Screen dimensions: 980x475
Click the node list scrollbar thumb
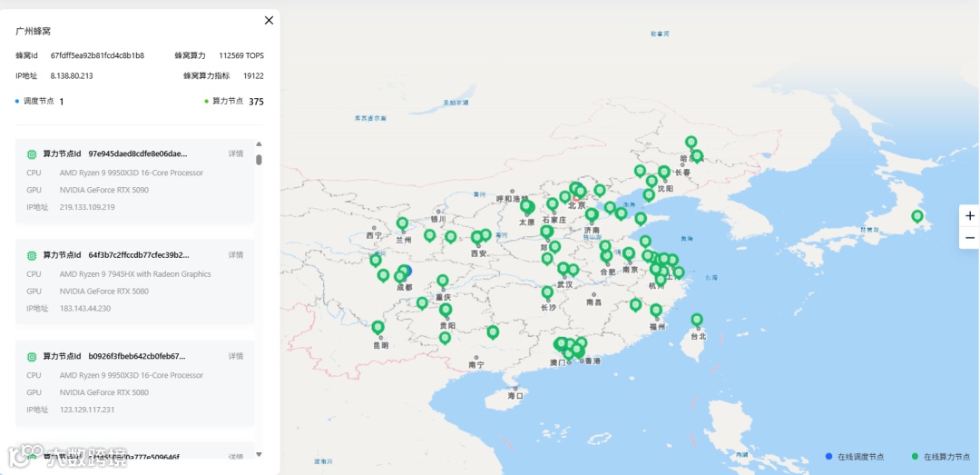[x=259, y=160]
